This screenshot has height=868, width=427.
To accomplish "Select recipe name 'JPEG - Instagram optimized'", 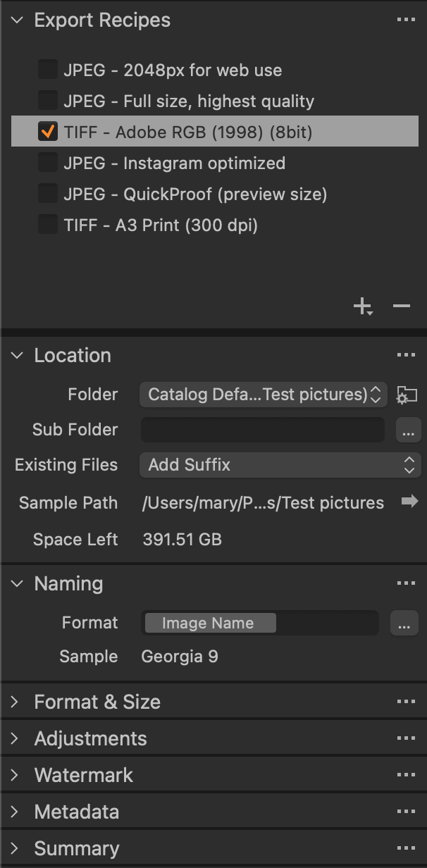I will pos(174,163).
